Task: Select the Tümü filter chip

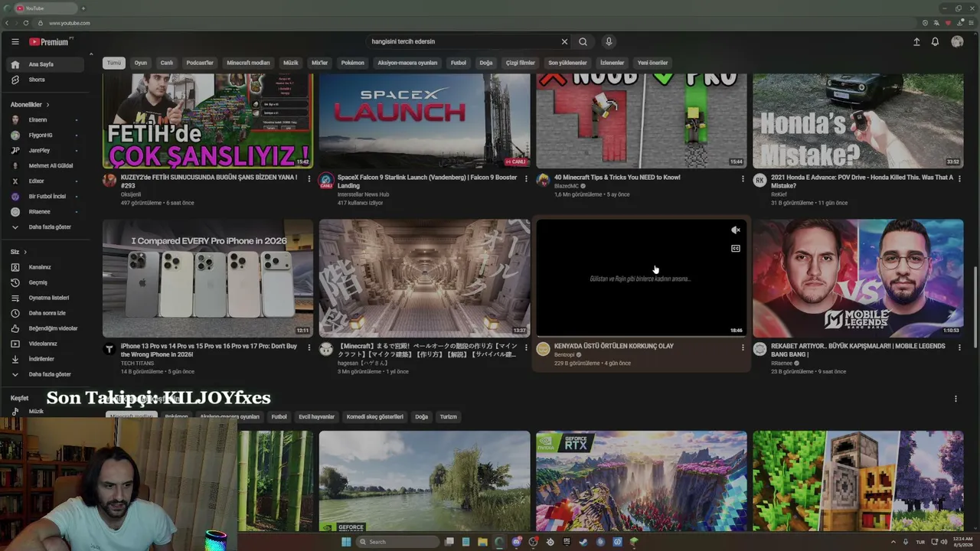Action: point(114,63)
